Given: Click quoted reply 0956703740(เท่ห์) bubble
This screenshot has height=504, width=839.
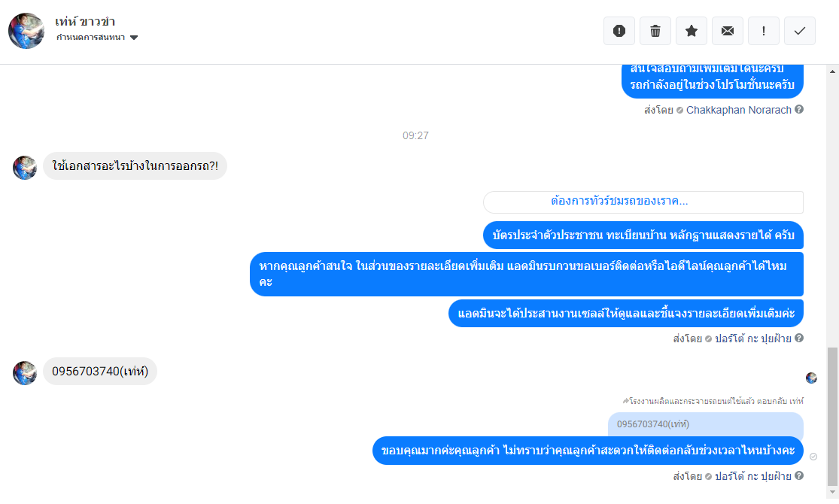Looking at the screenshot, I should (x=705, y=424).
